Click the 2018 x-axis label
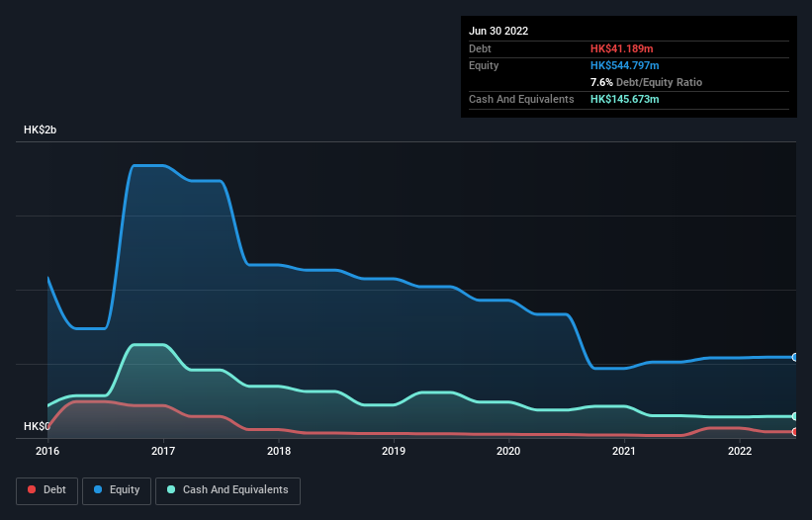 point(279,451)
